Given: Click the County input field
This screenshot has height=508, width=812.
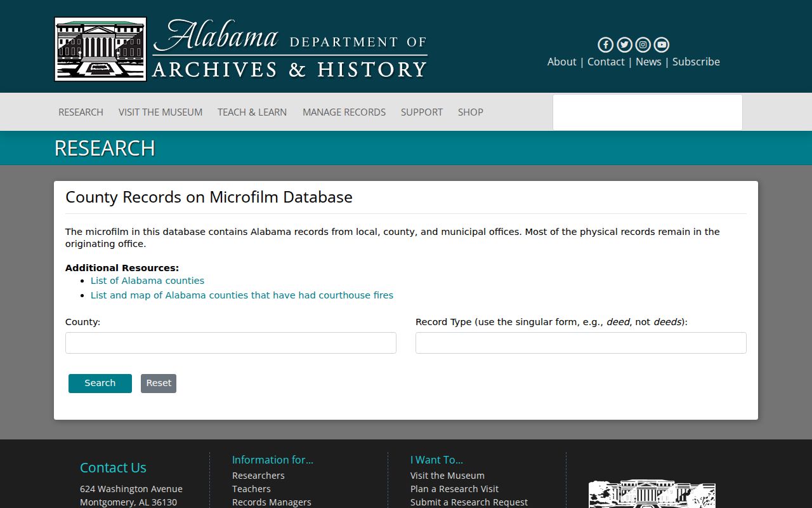Looking at the screenshot, I should coord(231,343).
